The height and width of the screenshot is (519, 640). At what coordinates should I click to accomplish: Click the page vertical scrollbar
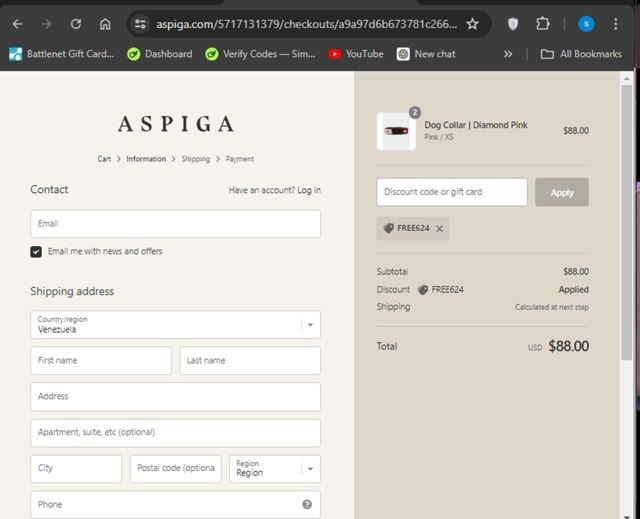tap(627, 222)
